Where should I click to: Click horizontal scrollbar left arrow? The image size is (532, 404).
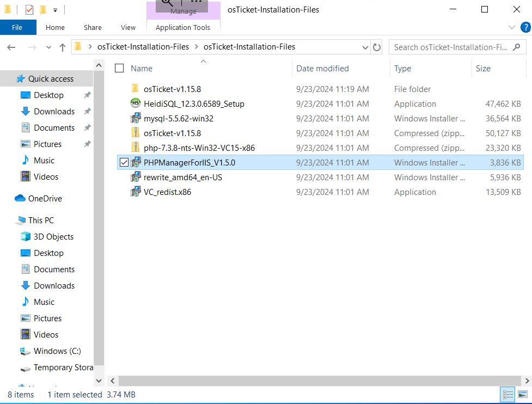113,381
